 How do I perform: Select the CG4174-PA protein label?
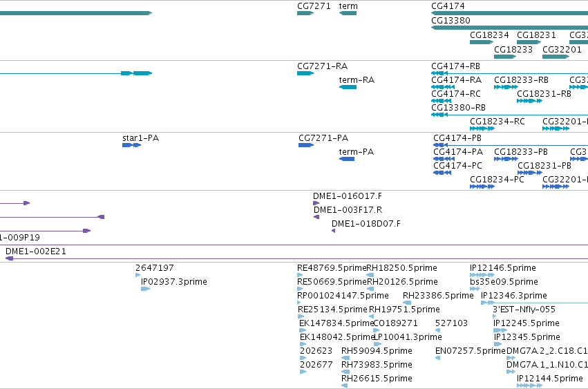pyautogui.click(x=458, y=152)
